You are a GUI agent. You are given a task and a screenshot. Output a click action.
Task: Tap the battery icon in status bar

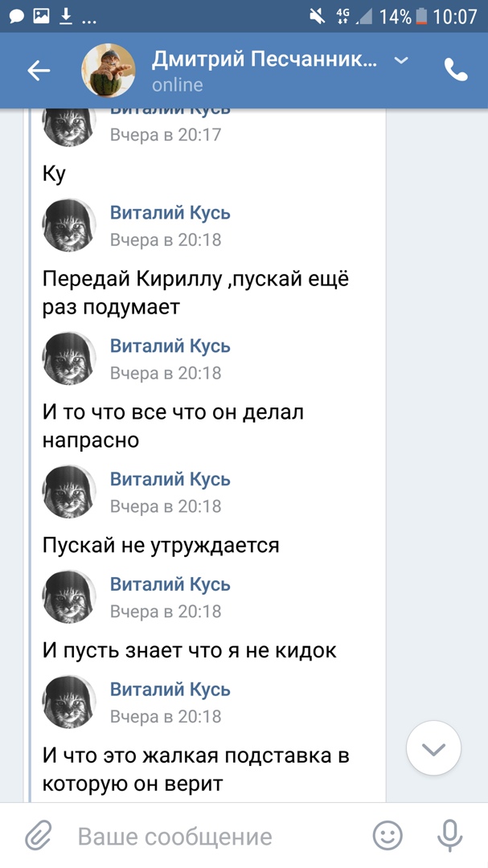421,16
